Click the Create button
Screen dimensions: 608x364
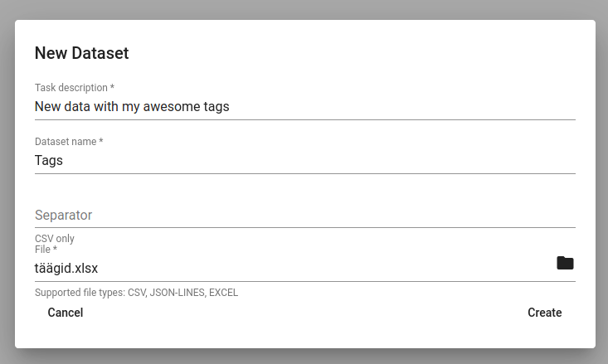coord(544,313)
